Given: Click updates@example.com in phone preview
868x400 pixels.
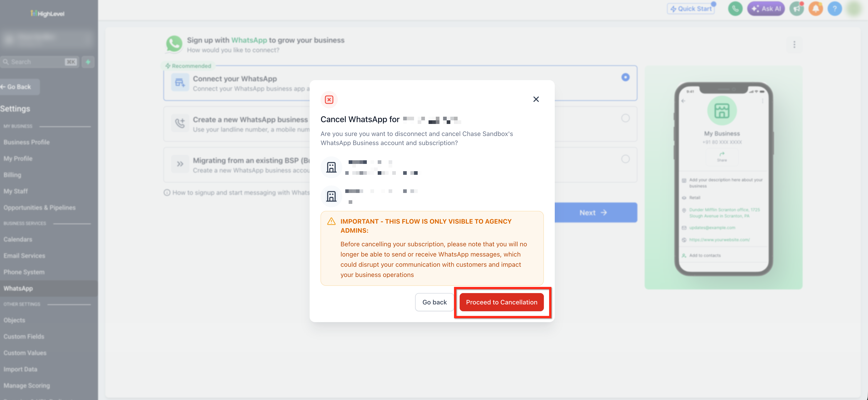Looking at the screenshot, I should [712, 228].
